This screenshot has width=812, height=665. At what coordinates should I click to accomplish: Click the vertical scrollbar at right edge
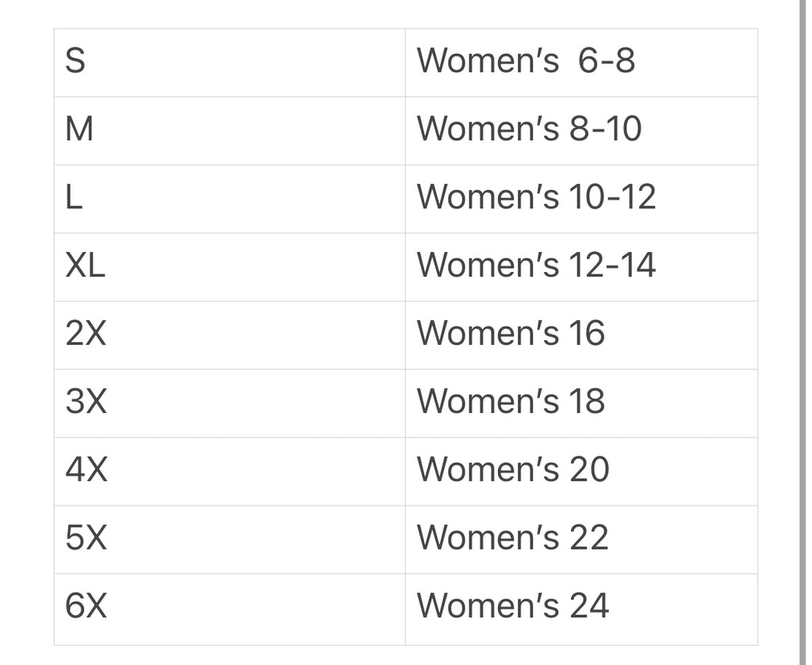(802, 317)
